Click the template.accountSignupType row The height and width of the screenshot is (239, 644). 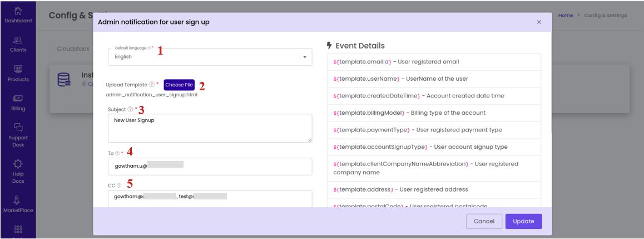(x=434, y=147)
